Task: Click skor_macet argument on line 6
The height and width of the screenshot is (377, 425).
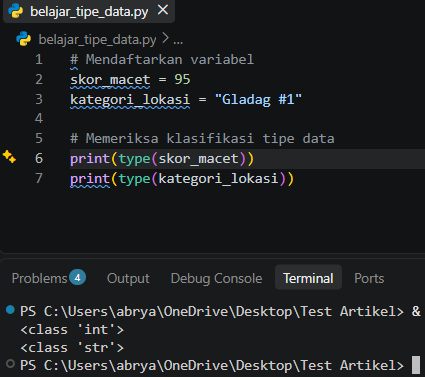Action: pyautogui.click(x=199, y=159)
